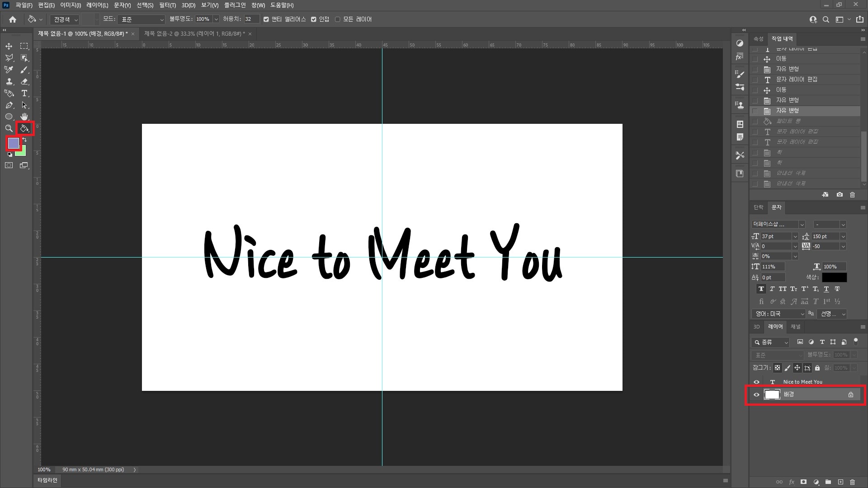Click the foreground color swatch
Image resolution: width=868 pixels, height=488 pixels.
pyautogui.click(x=13, y=143)
